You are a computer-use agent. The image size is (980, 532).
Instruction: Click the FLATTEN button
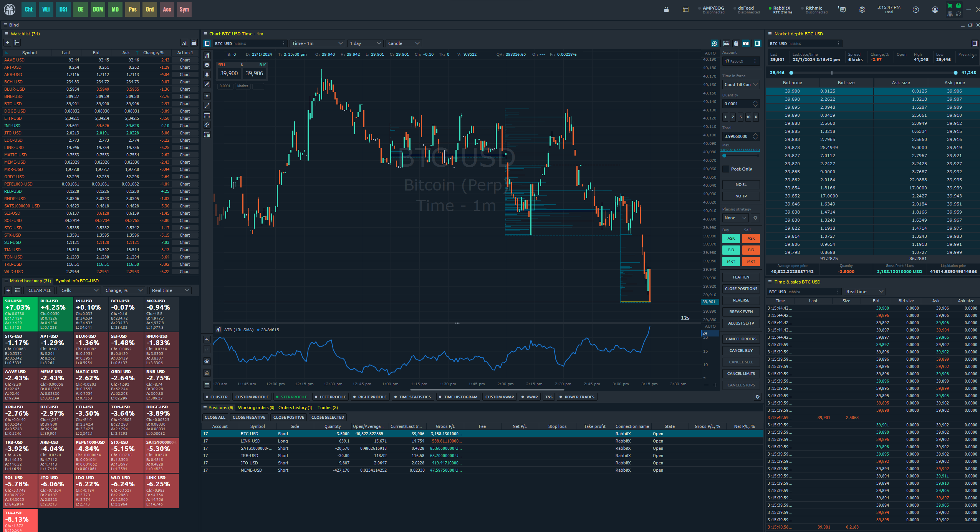pos(741,277)
